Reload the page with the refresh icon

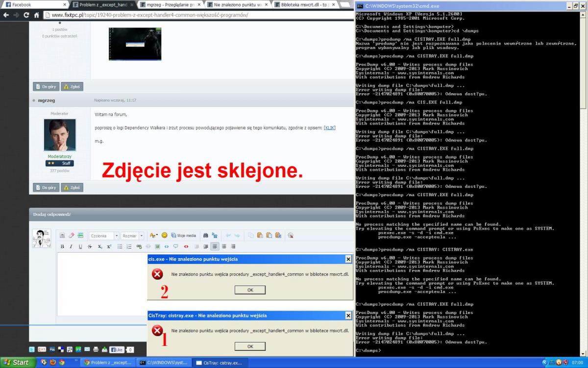26,15
